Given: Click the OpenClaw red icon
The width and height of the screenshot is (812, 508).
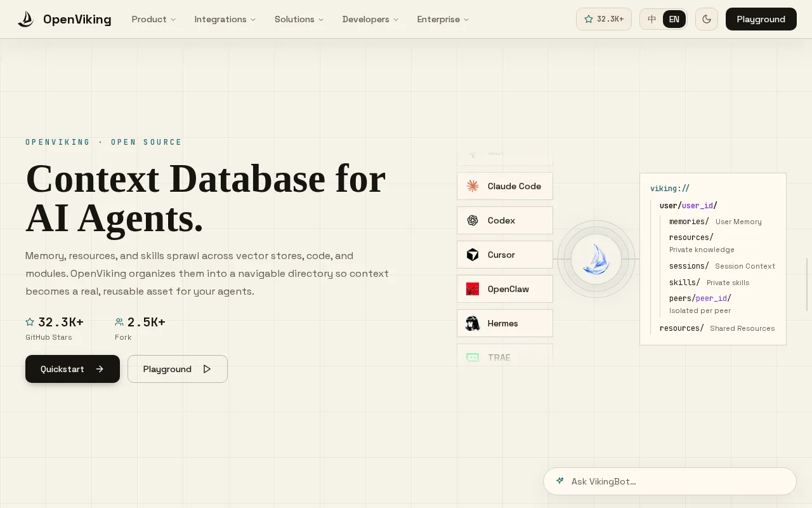Looking at the screenshot, I should point(473,289).
